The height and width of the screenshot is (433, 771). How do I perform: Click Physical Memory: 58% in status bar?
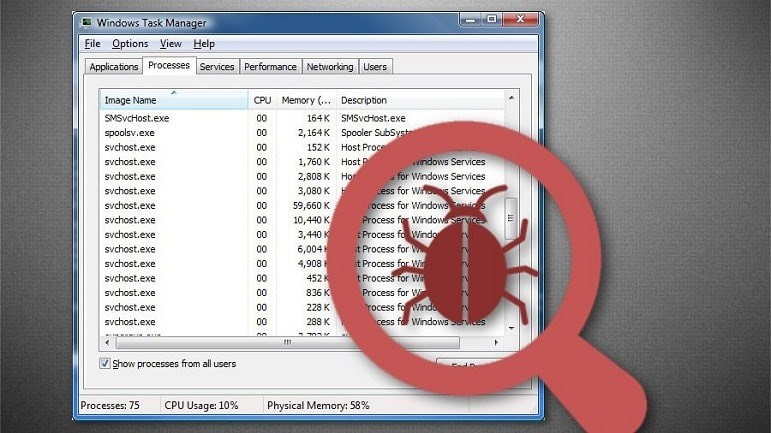pos(318,405)
